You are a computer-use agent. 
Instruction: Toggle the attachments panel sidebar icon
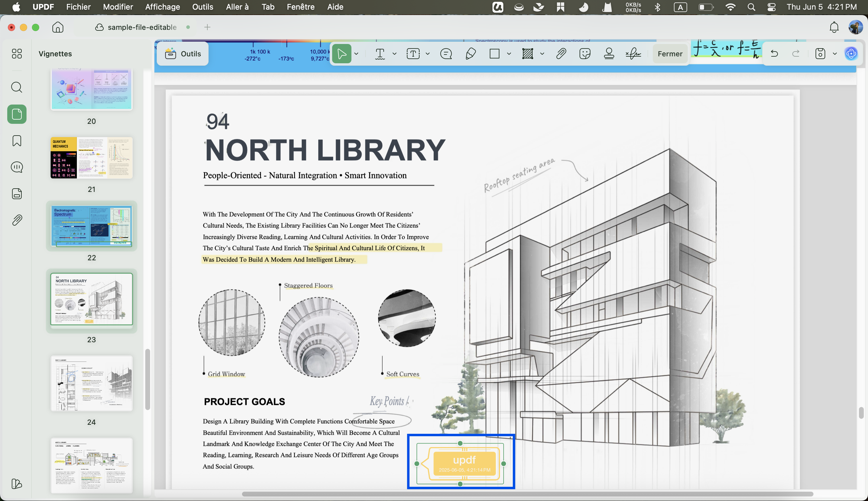pyautogui.click(x=17, y=220)
